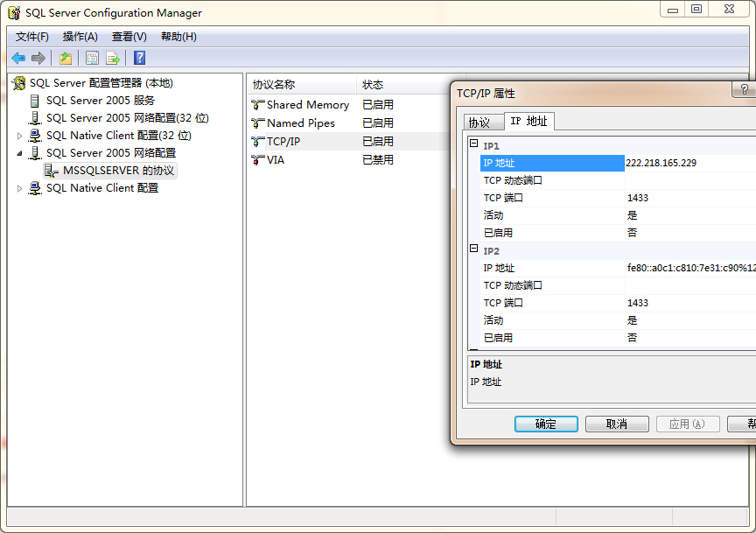
Task: Click IP2 已启用 value 否
Action: [632, 338]
